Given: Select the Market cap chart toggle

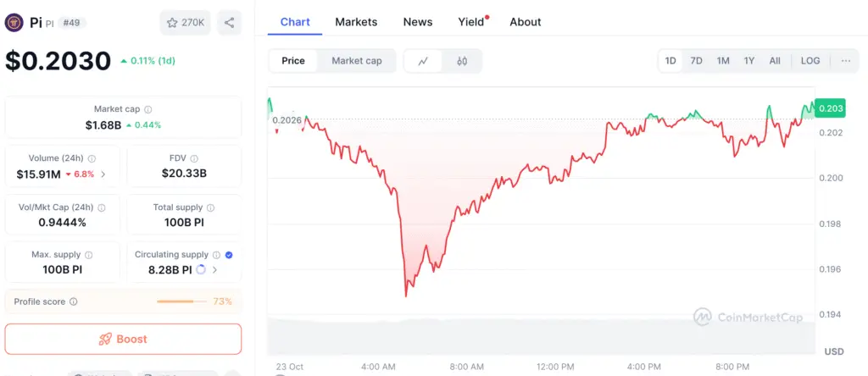Looking at the screenshot, I should 356,61.
